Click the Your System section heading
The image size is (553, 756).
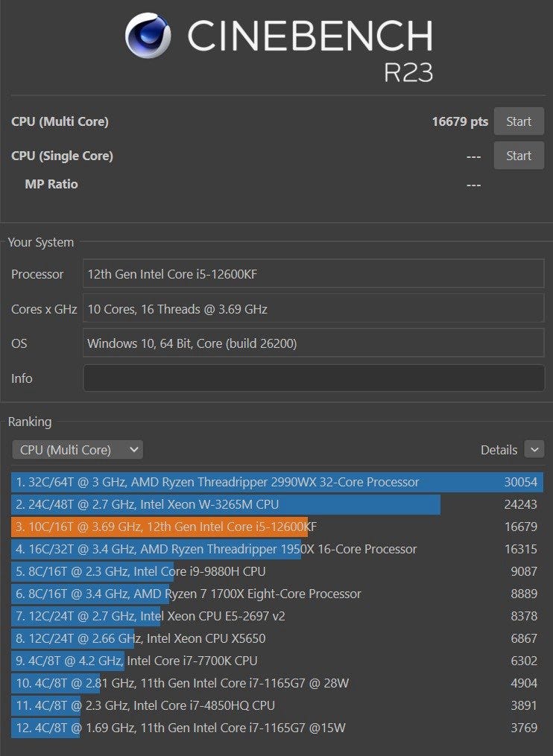pyautogui.click(x=41, y=242)
